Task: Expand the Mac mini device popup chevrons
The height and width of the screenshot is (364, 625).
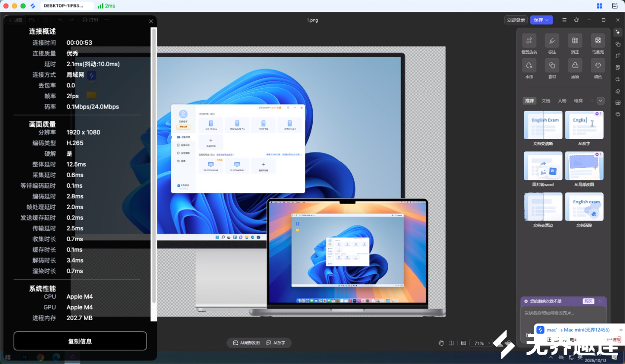Action: pyautogui.click(x=621, y=330)
